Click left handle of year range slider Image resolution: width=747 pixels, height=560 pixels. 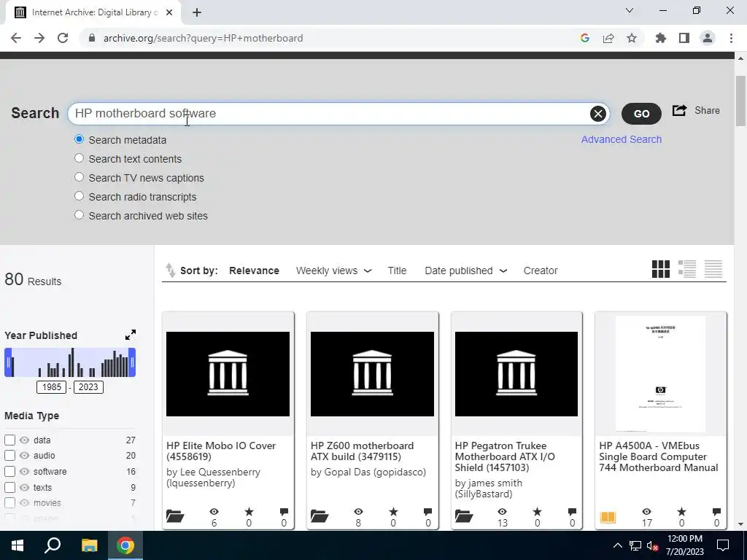coord(8,362)
